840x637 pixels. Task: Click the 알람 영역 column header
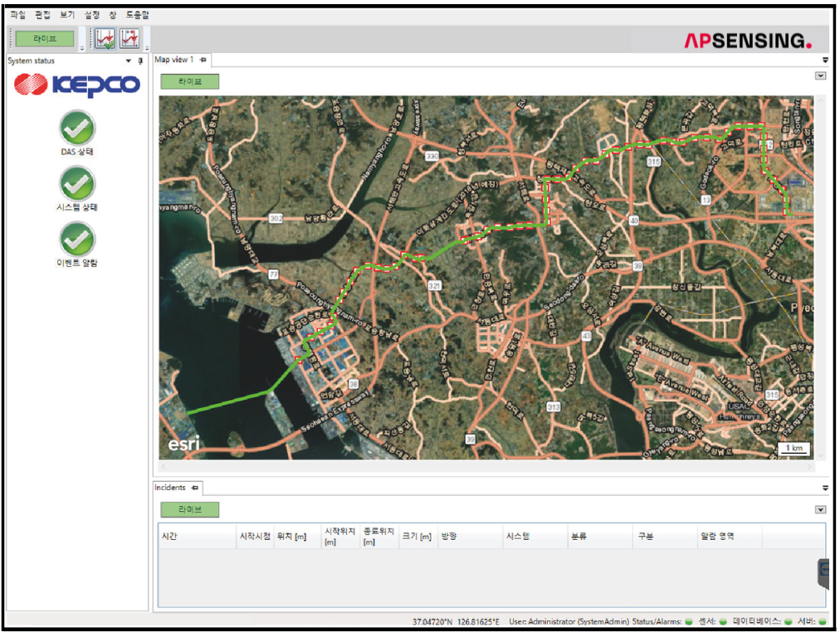[x=730, y=537]
